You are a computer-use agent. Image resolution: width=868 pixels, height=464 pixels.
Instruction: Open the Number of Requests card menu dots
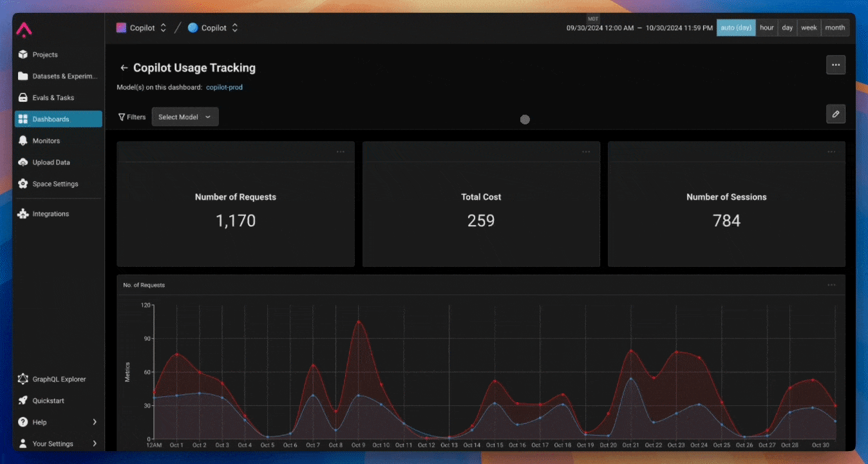(x=341, y=152)
